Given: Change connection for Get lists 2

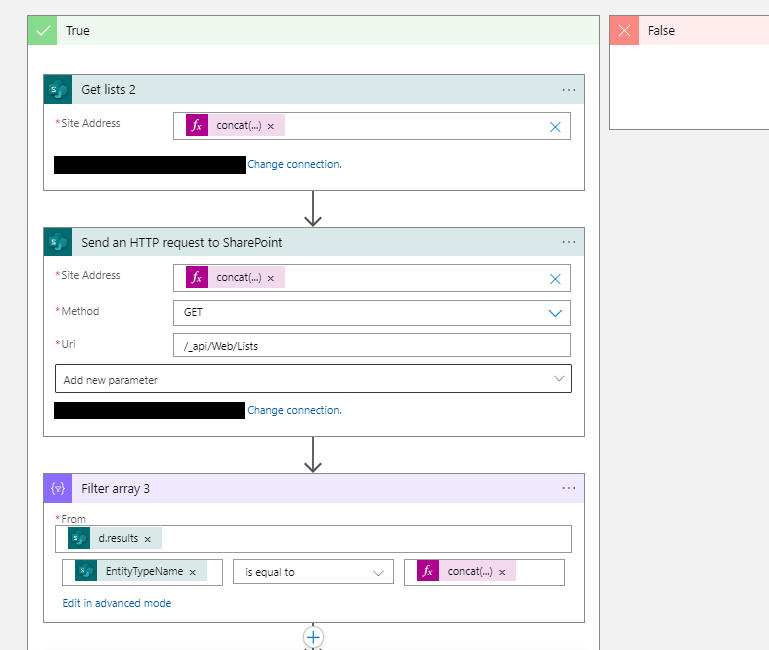Looking at the screenshot, I should click(x=294, y=164).
